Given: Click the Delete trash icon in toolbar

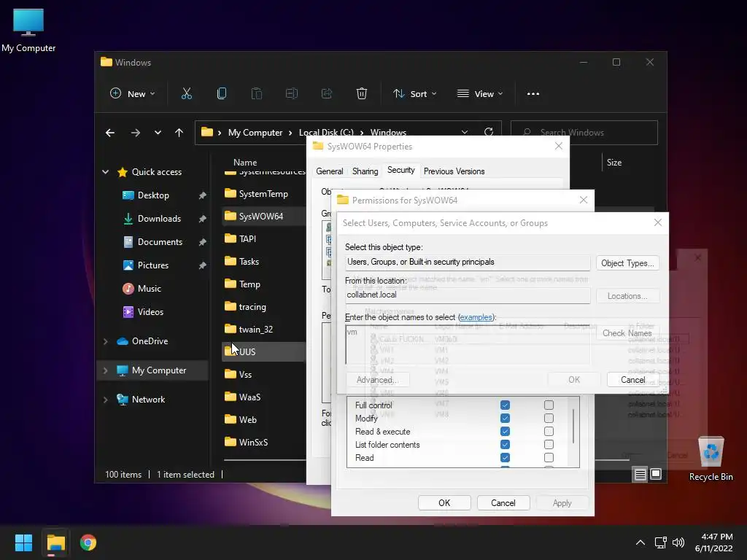Looking at the screenshot, I should [x=362, y=94].
